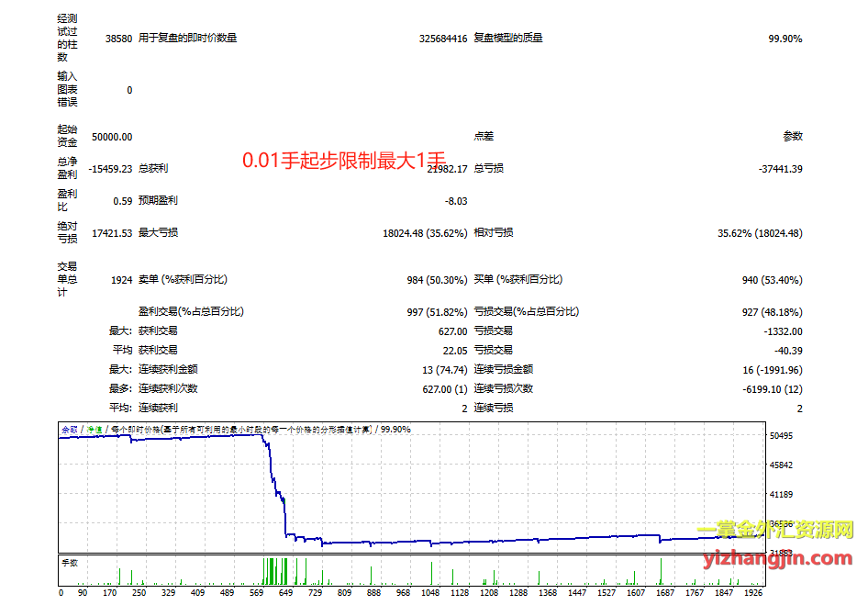The width and height of the screenshot is (868, 605).
Task: Select the 起始资金 value 50000.00
Action: [112, 137]
